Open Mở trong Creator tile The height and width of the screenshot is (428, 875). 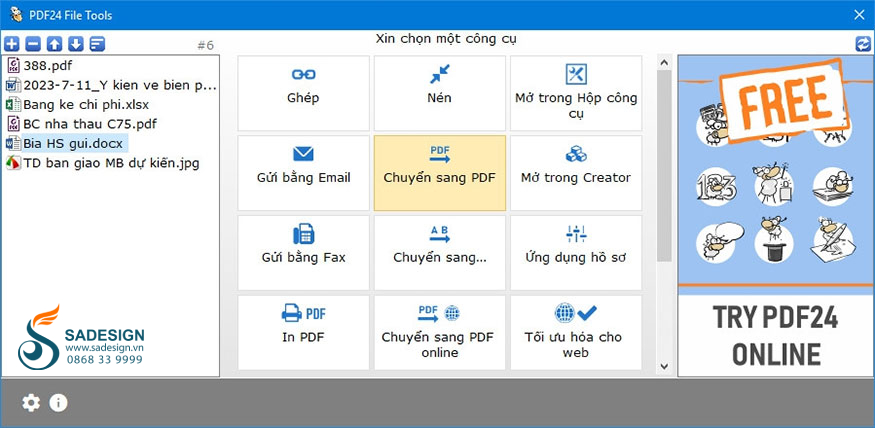576,173
